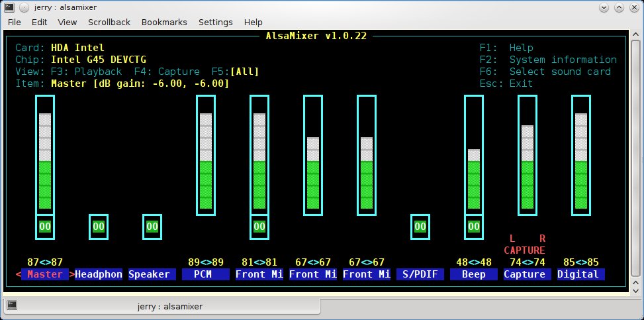Click the new tab icon in bottom tab bar
The width and height of the screenshot is (644, 320).
(12, 305)
